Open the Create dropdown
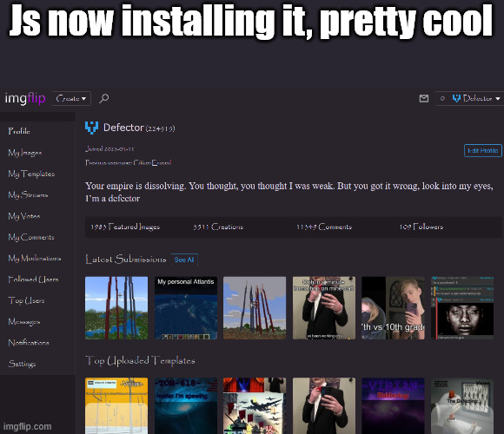504x434 pixels. [71, 98]
